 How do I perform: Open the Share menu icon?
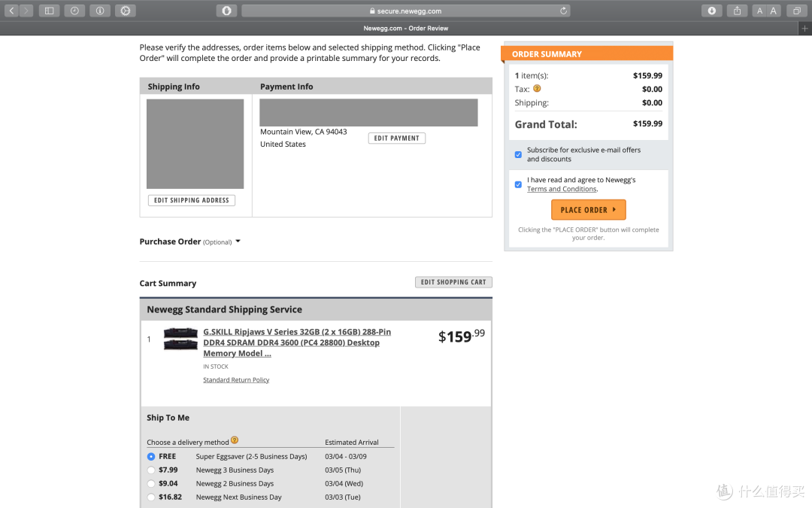tap(738, 11)
